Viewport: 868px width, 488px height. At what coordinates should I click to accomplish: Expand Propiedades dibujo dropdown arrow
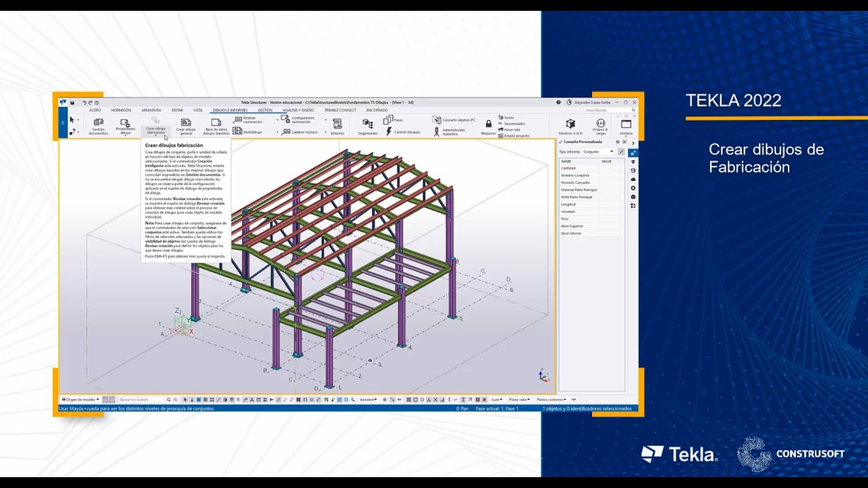[125, 136]
